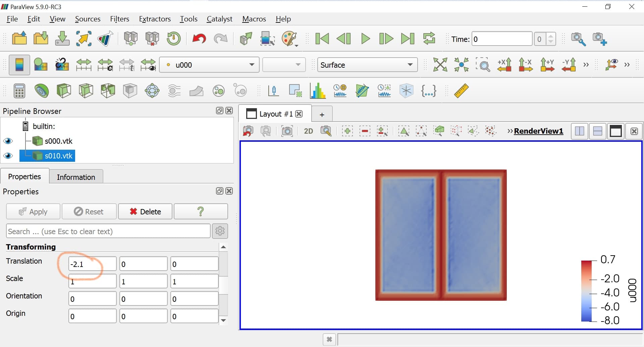Step to next frame

point(386,39)
